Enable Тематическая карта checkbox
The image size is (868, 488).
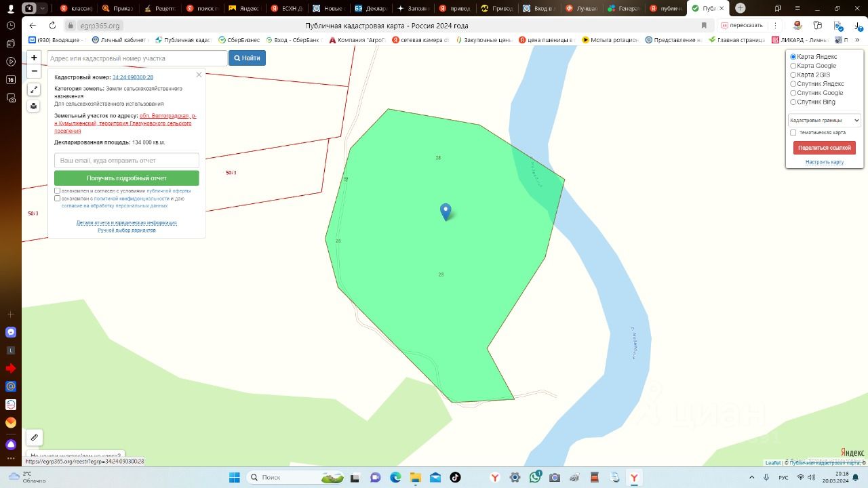point(793,133)
